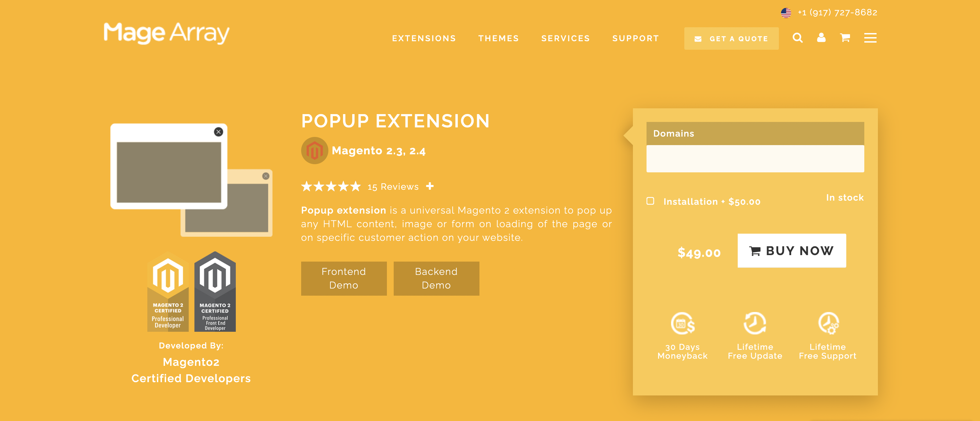The image size is (980, 421).
Task: Enable the Installation add-on checkbox
Action: (650, 201)
